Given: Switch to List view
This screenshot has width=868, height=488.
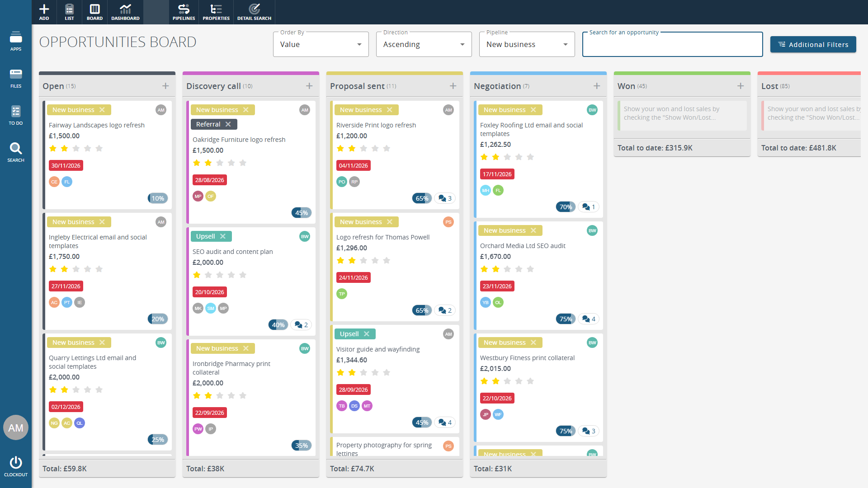Looking at the screenshot, I should pyautogui.click(x=69, y=12).
